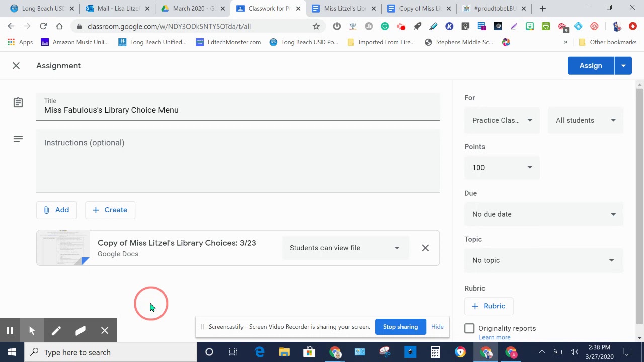Click the assignment Title field
Screen dimensions: 644x362
[x=238, y=107]
